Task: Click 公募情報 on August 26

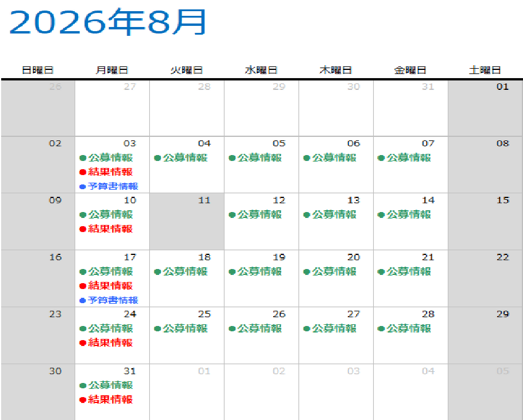Action: click(x=260, y=329)
